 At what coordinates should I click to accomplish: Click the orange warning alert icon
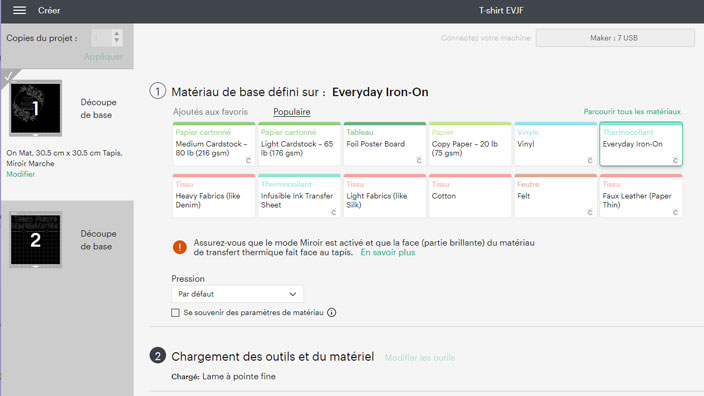point(180,247)
